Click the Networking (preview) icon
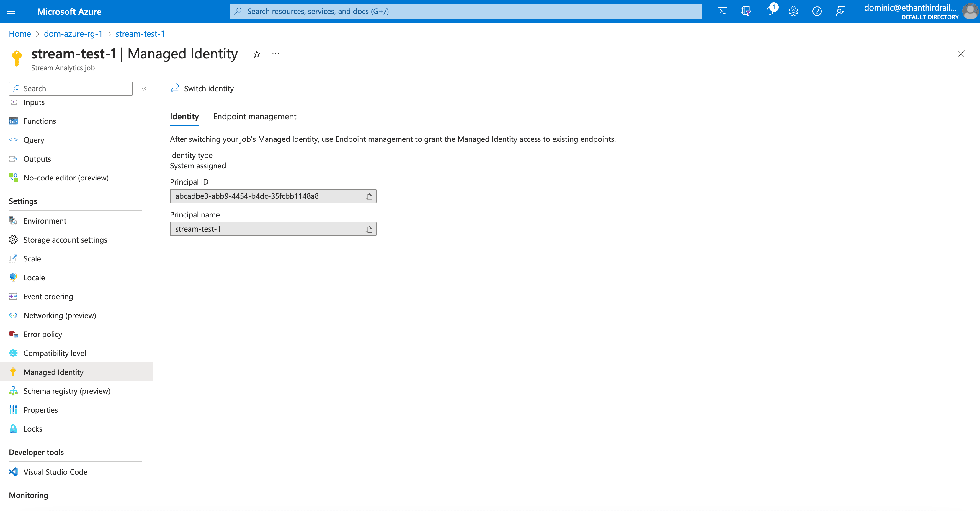This screenshot has height=511, width=980. (x=13, y=316)
